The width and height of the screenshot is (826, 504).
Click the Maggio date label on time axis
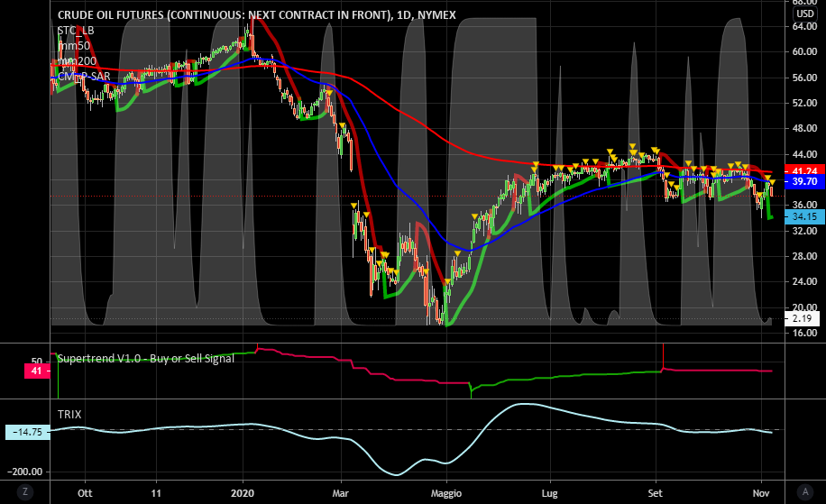(x=446, y=493)
